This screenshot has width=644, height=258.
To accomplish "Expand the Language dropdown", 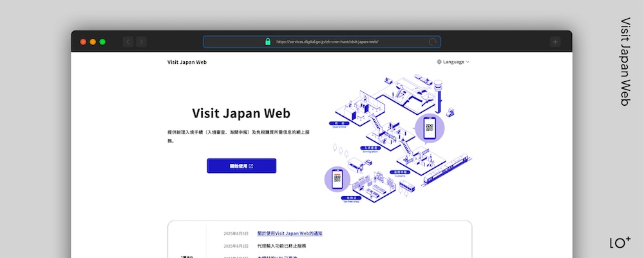I will click(x=453, y=62).
